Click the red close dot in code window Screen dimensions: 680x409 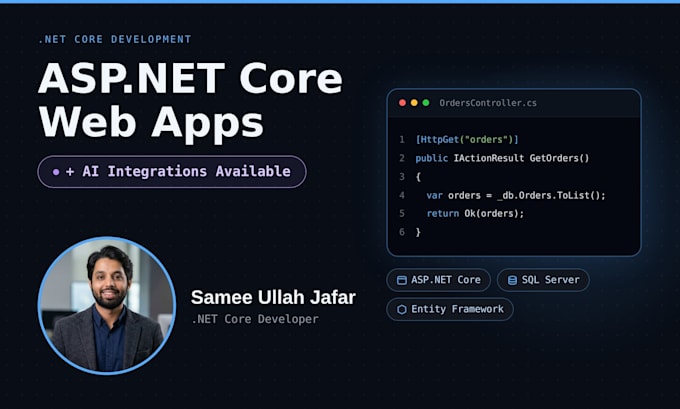402,103
